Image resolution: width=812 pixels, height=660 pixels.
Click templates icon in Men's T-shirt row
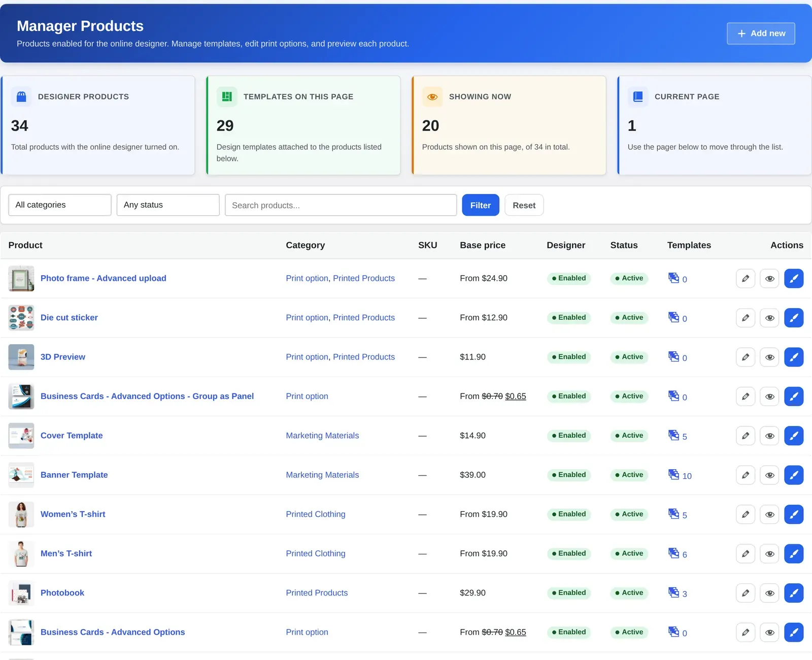click(673, 553)
